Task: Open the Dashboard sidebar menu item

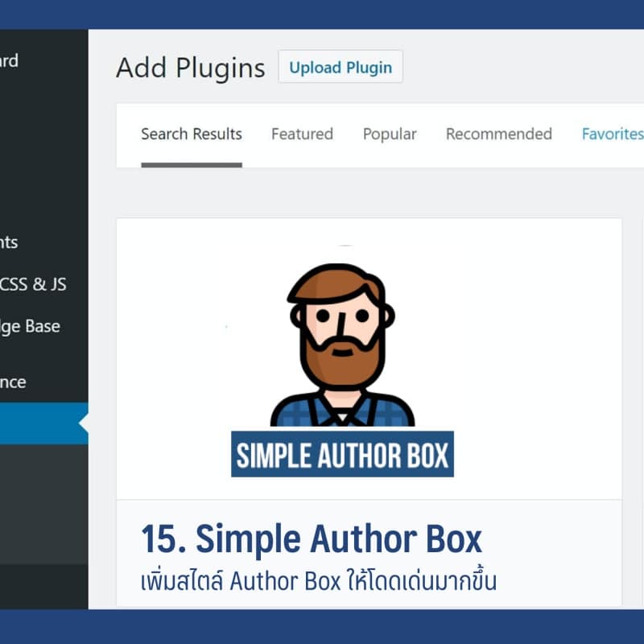Action: (10, 61)
